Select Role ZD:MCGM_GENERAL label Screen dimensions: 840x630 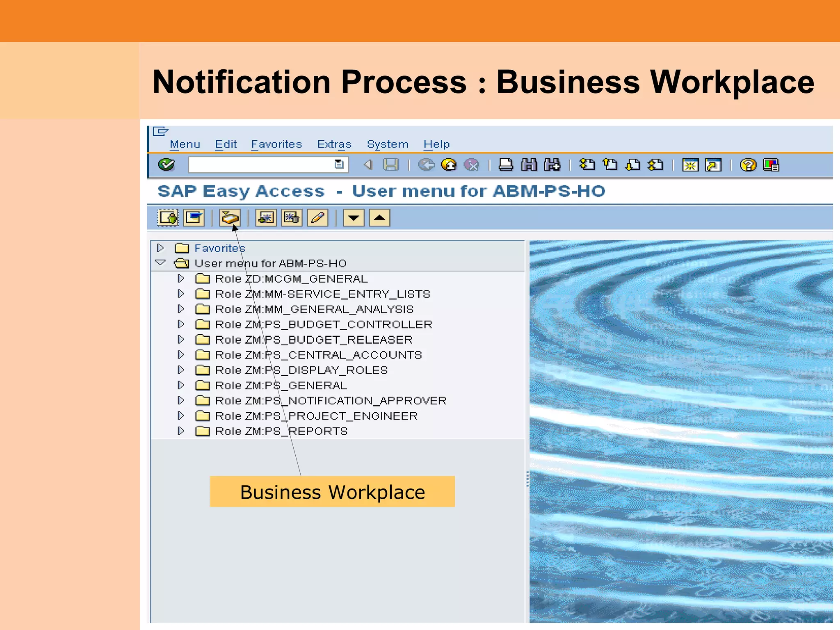pos(291,279)
